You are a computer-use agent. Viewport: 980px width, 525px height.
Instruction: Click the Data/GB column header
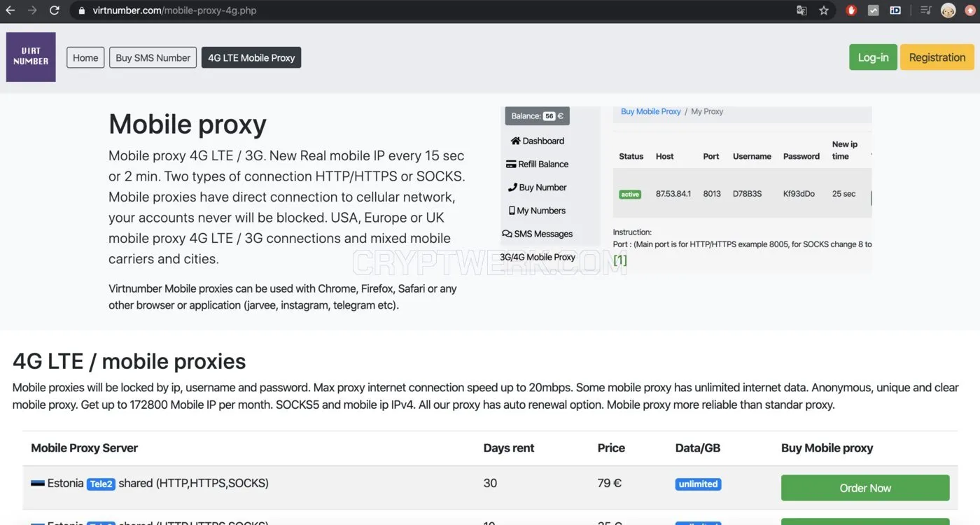(698, 448)
